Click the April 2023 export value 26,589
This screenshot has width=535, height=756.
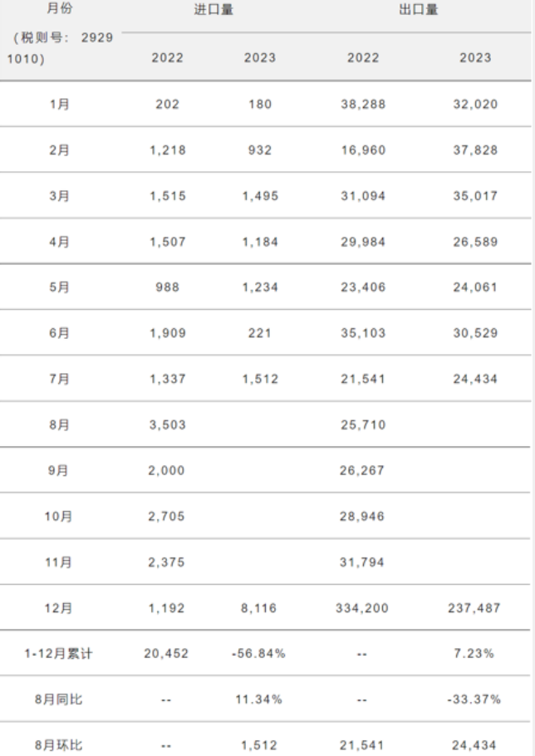(x=475, y=242)
